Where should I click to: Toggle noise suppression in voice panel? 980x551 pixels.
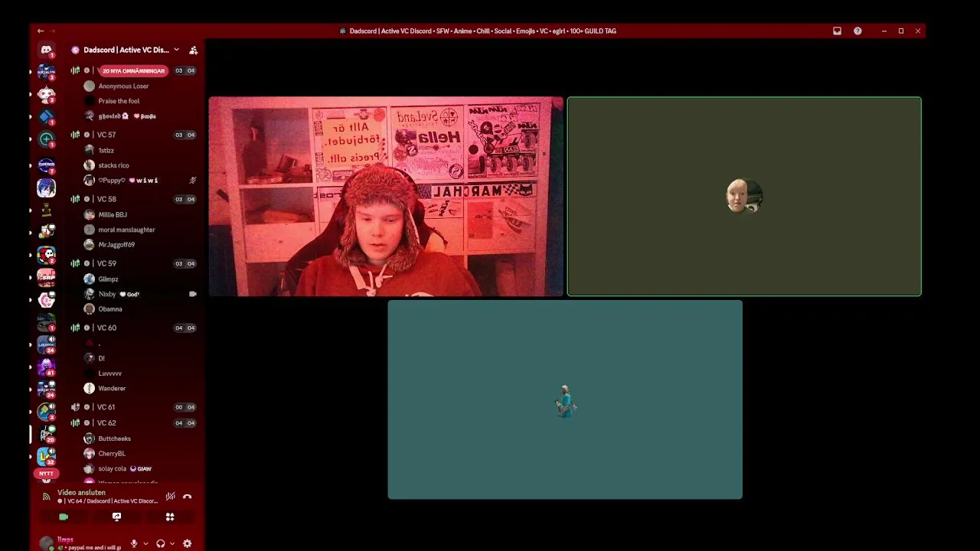click(170, 497)
